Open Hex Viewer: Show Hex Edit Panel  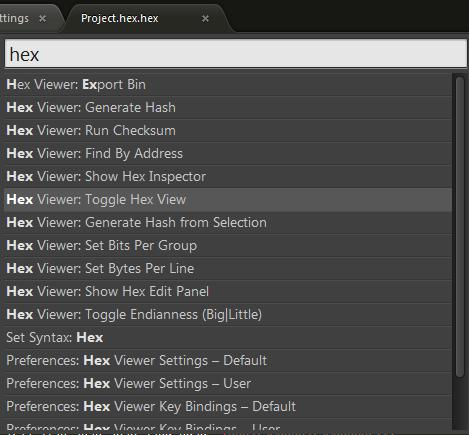pos(228,292)
